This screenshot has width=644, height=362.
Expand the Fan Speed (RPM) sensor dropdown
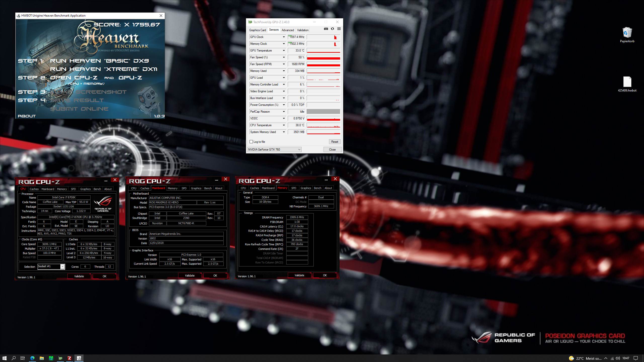point(284,64)
